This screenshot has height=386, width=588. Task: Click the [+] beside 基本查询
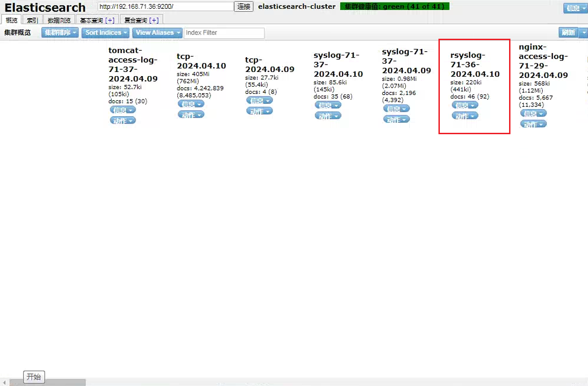click(x=110, y=20)
